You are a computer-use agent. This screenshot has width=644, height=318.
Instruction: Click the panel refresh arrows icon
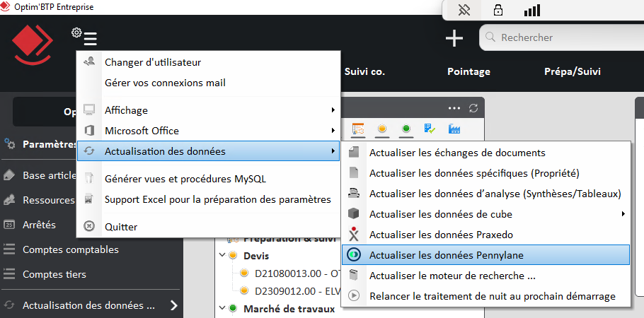pos(473,108)
